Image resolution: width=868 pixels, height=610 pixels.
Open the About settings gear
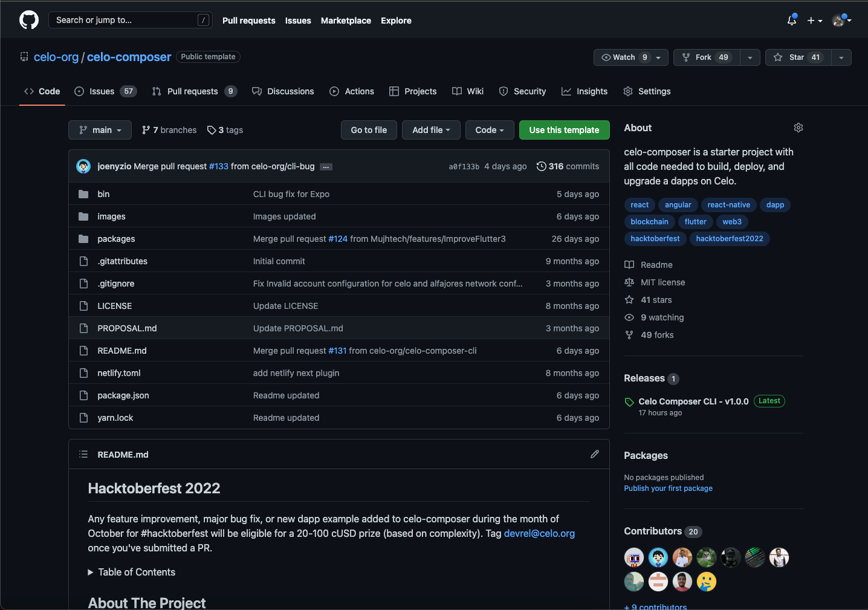798,128
